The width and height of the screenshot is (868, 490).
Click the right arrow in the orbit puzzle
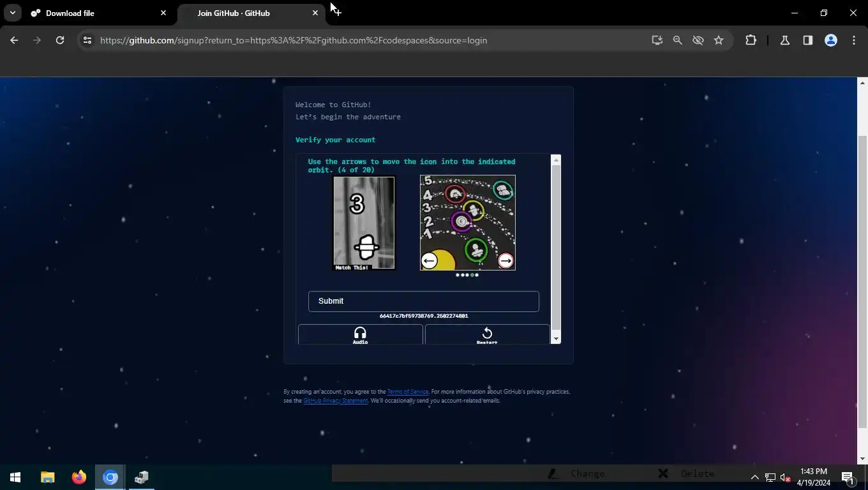pyautogui.click(x=505, y=261)
